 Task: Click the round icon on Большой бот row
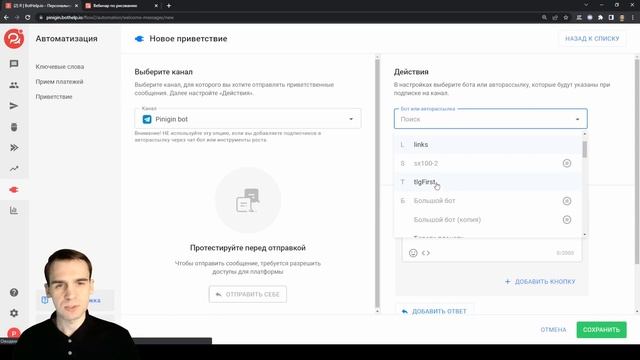[567, 201]
